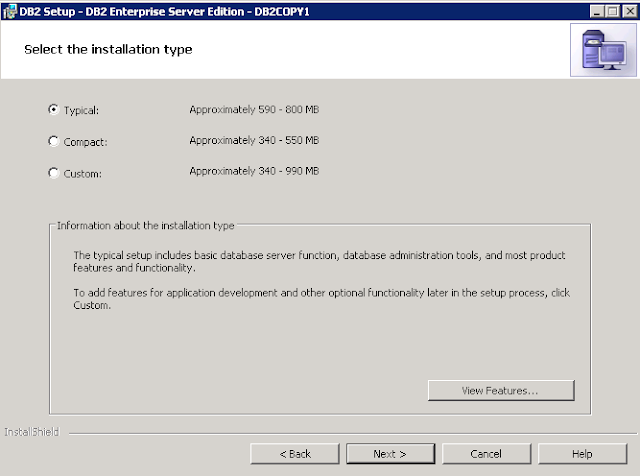Open setup Help
Image resolution: width=640 pixels, height=476 pixels.
582,454
